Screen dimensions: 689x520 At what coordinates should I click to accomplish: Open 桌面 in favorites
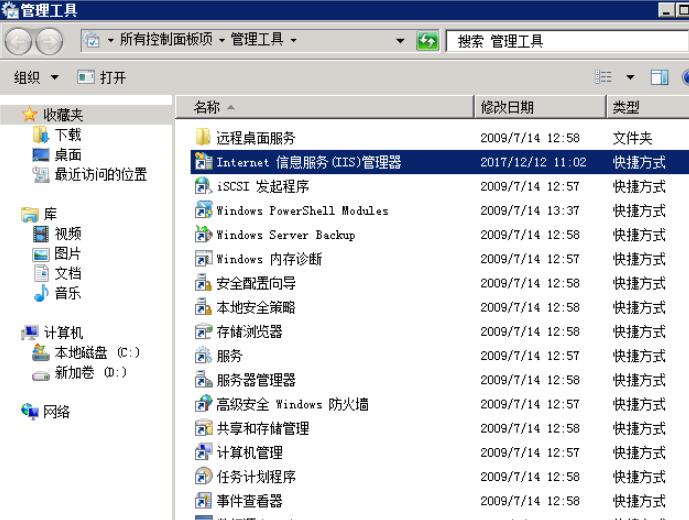68,154
